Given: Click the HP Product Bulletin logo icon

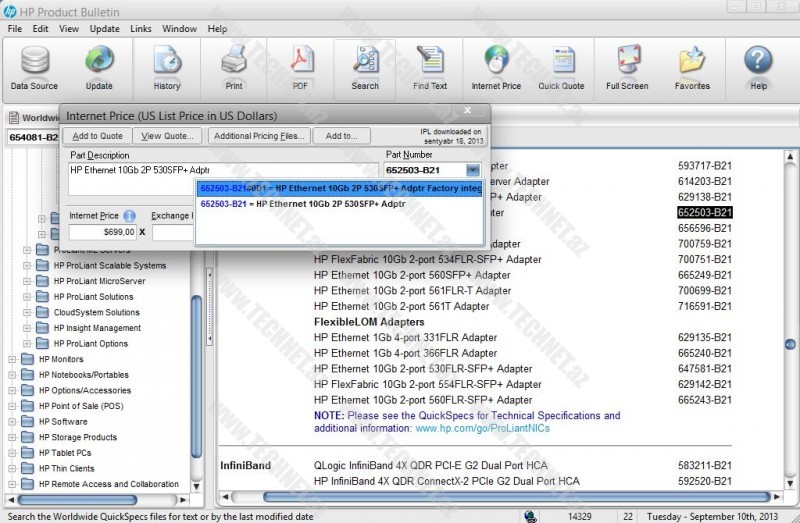Looking at the screenshot, I should pyautogui.click(x=10, y=12).
